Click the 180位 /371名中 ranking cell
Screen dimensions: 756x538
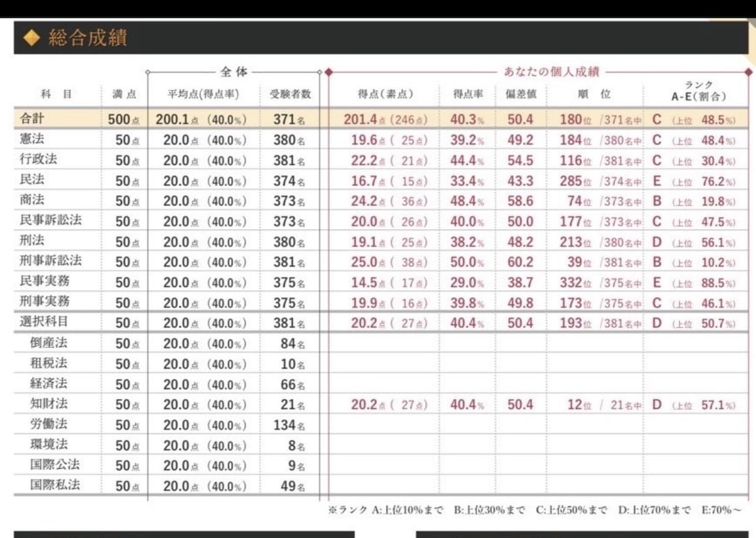[x=600, y=119]
